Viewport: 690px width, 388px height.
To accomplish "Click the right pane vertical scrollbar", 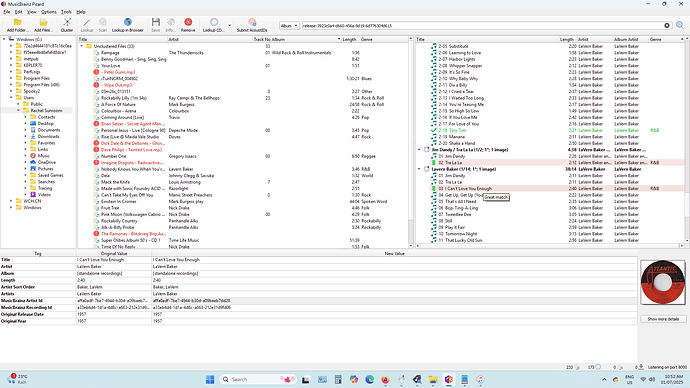I will tap(687, 141).
